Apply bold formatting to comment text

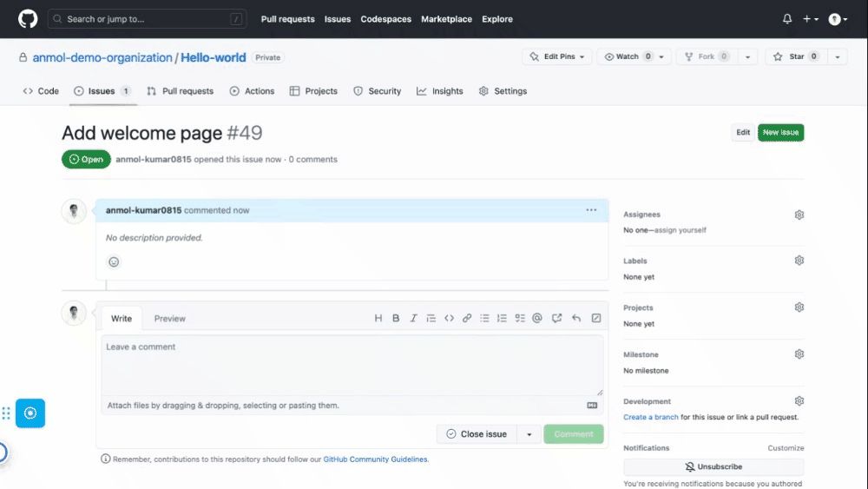[396, 318]
